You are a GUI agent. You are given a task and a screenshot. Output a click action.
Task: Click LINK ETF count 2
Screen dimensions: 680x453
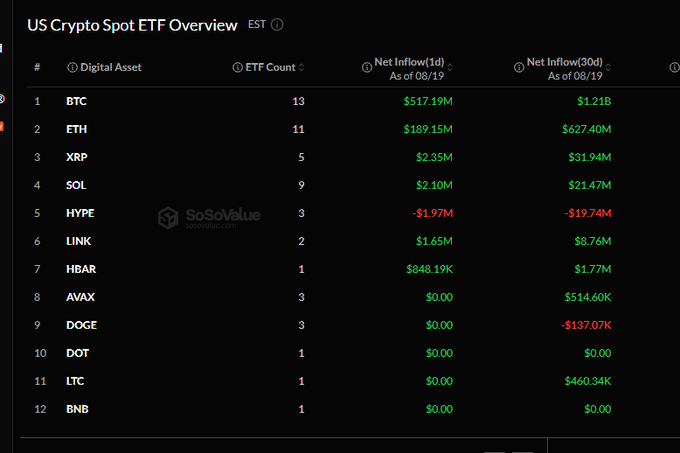tap(301, 241)
